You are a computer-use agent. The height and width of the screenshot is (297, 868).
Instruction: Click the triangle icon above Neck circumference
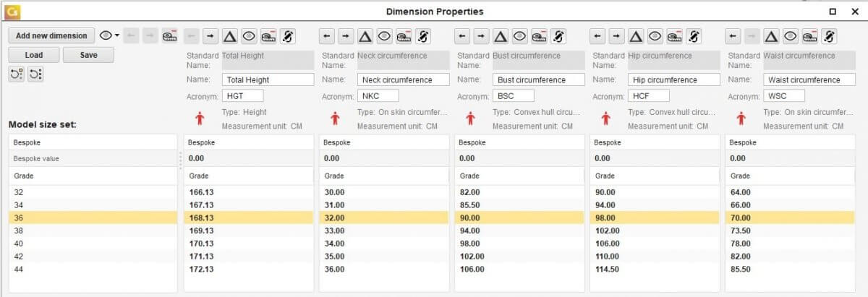tap(365, 35)
